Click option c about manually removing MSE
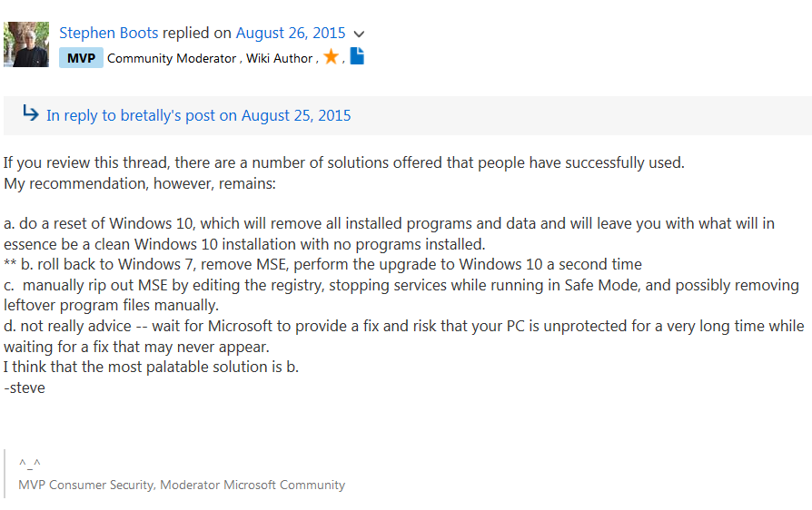 click(400, 285)
